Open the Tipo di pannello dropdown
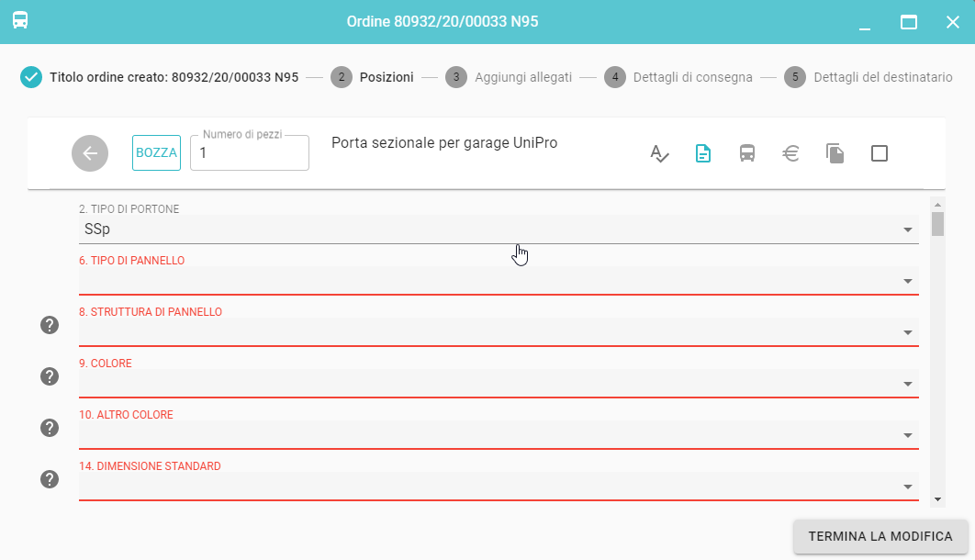The width and height of the screenshot is (975, 560). pos(907,281)
